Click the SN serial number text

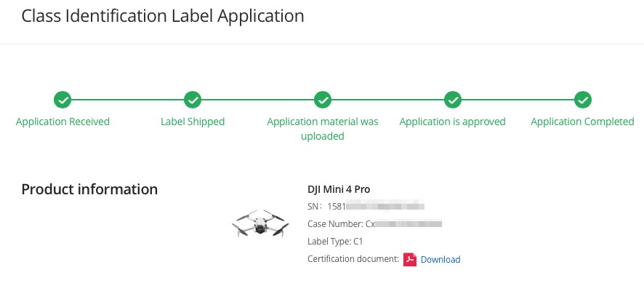366,206
